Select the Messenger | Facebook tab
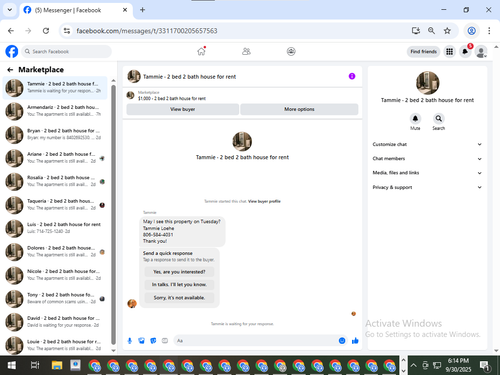 click(x=75, y=10)
